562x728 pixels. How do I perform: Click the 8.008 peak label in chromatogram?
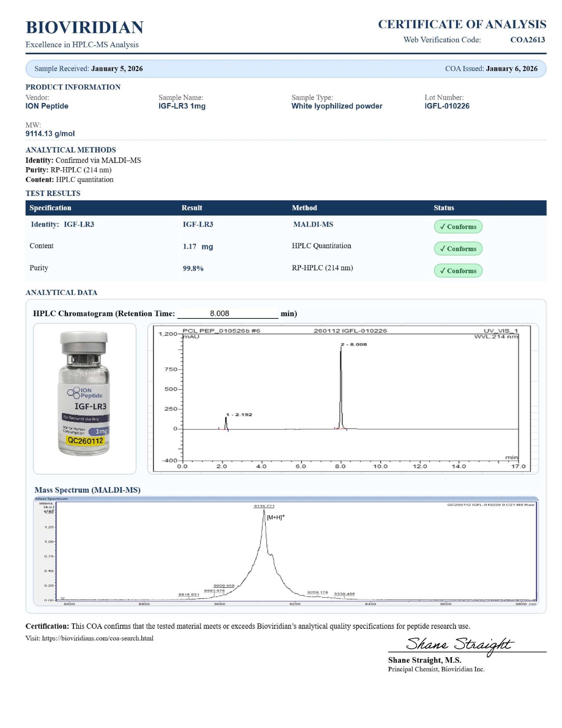(353, 344)
